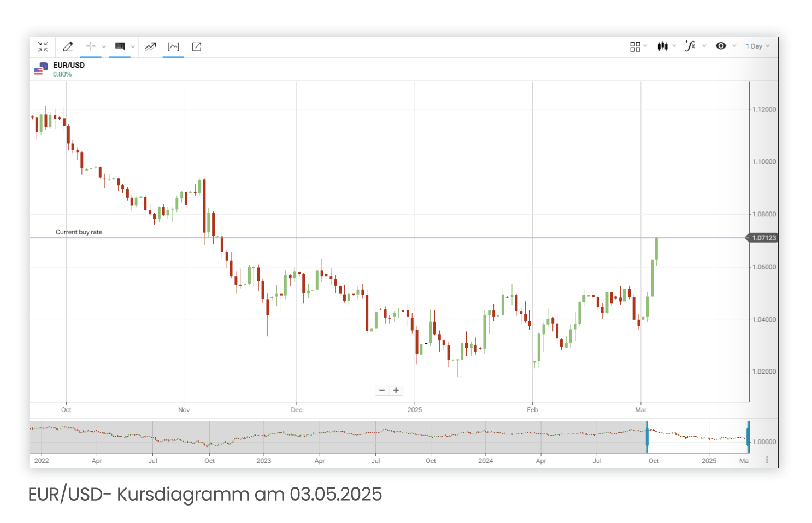The image size is (812, 523).
Task: Click the 1.07123 current price tag
Action: [763, 238]
